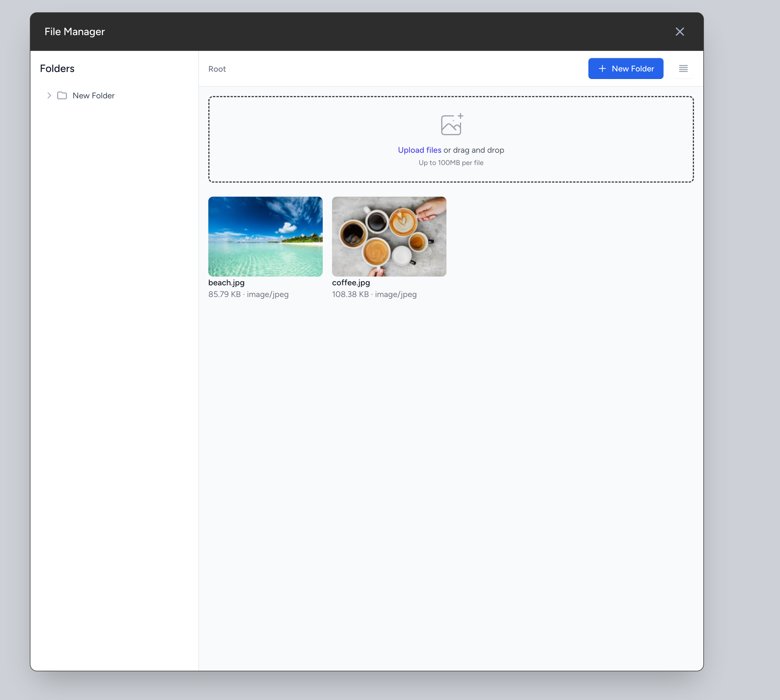The width and height of the screenshot is (780, 700).
Task: Click the File Manager title text
Action: pos(75,32)
